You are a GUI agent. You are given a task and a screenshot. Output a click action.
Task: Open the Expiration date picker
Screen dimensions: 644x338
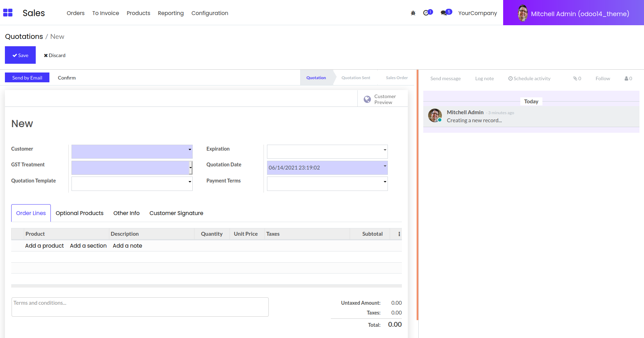[x=385, y=150]
